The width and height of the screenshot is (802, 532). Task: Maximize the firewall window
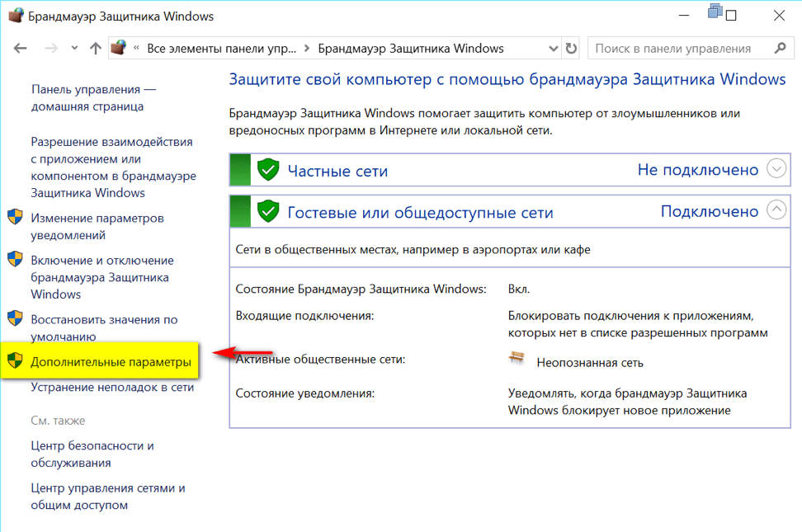(731, 16)
